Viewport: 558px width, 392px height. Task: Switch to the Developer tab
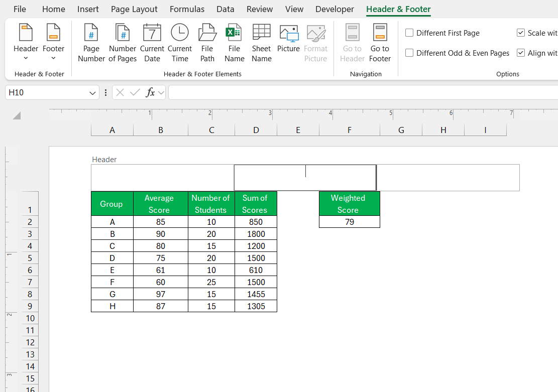coord(334,9)
